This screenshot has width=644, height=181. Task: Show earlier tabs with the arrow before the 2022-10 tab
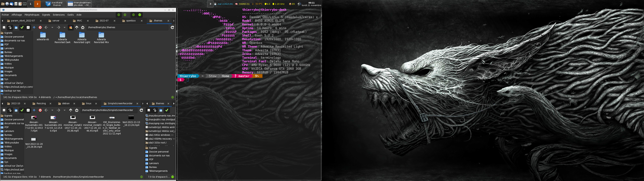(3, 104)
